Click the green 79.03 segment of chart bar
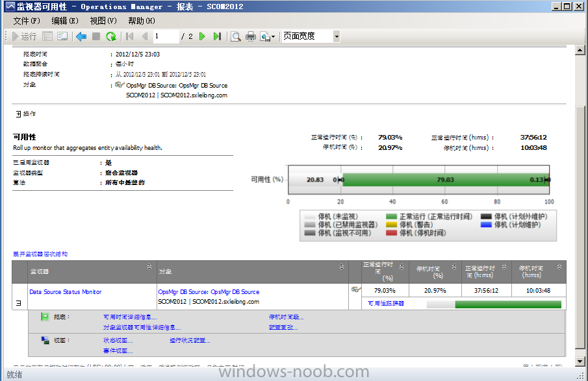The width and height of the screenshot is (588, 381). (445, 180)
